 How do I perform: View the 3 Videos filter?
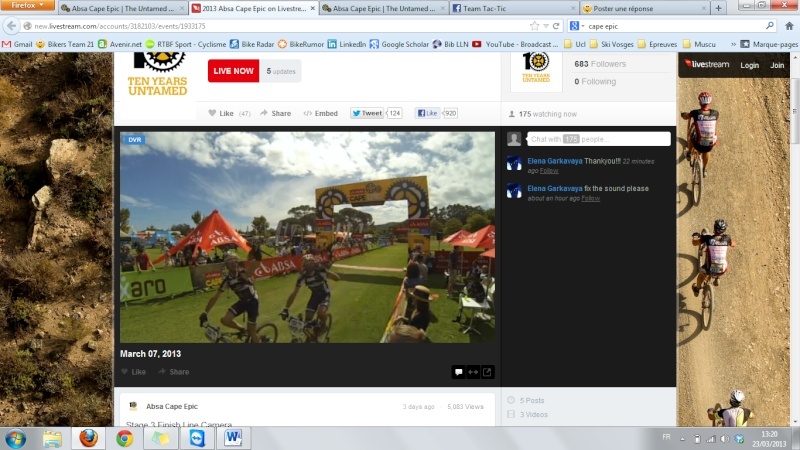coord(528,415)
